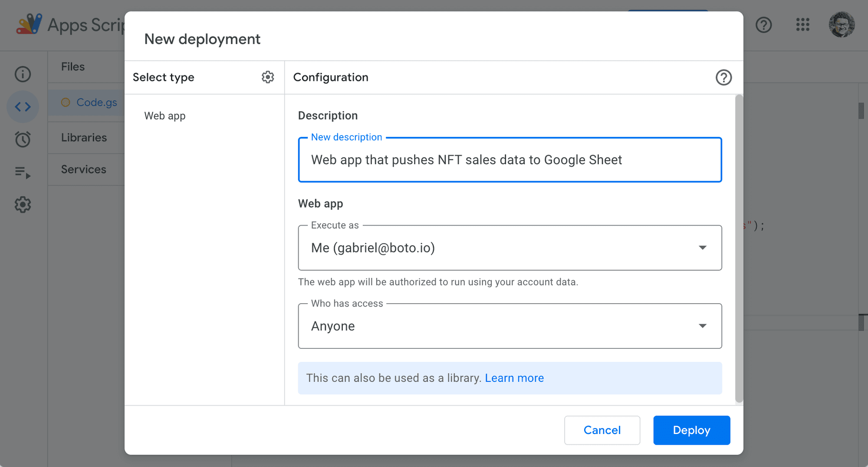This screenshot has height=467, width=868.
Task: Click the dialog's vertical scrollbar
Action: (x=739, y=249)
